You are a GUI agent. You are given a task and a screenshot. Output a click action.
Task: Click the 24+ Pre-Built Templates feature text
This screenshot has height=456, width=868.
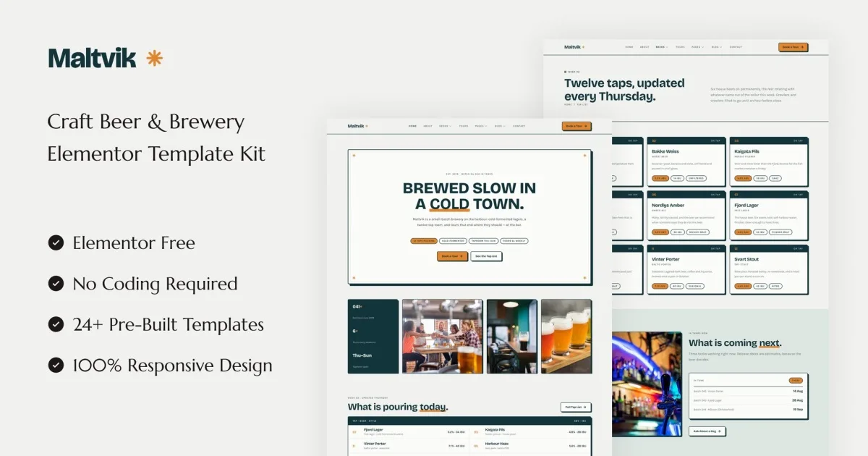pos(169,324)
